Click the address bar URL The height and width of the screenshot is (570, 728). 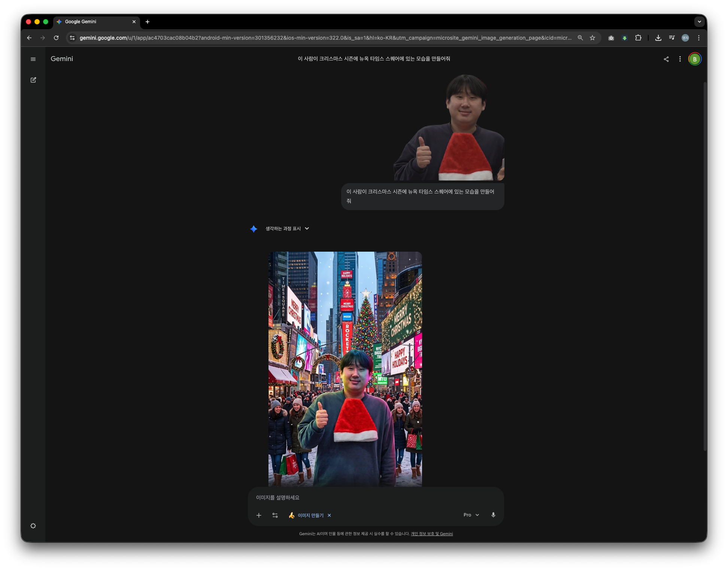325,38
